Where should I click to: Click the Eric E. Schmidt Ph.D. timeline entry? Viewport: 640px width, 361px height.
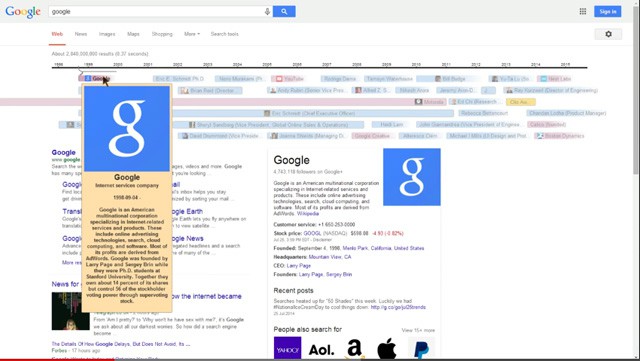(x=180, y=79)
